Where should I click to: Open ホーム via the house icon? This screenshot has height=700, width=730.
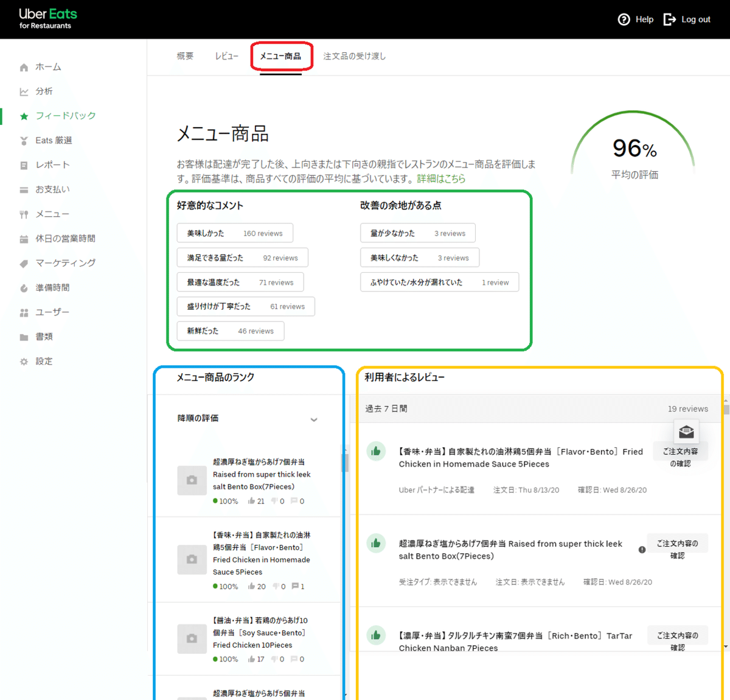[24, 68]
